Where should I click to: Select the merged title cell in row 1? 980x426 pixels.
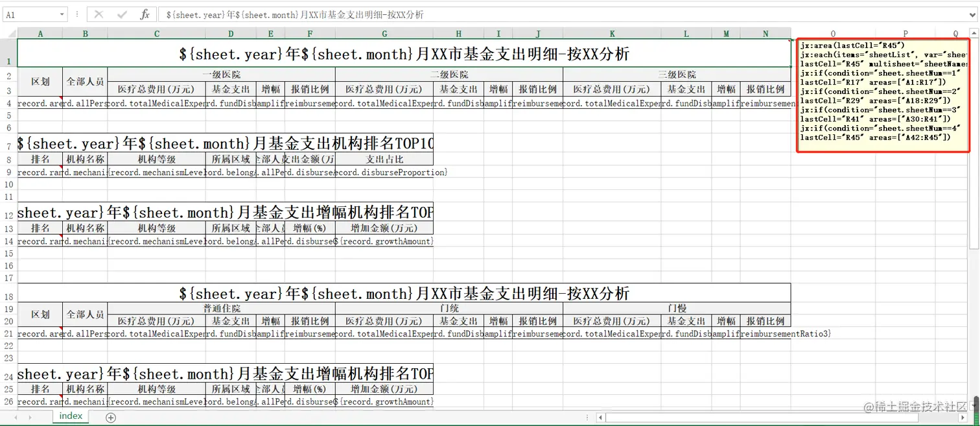point(404,54)
